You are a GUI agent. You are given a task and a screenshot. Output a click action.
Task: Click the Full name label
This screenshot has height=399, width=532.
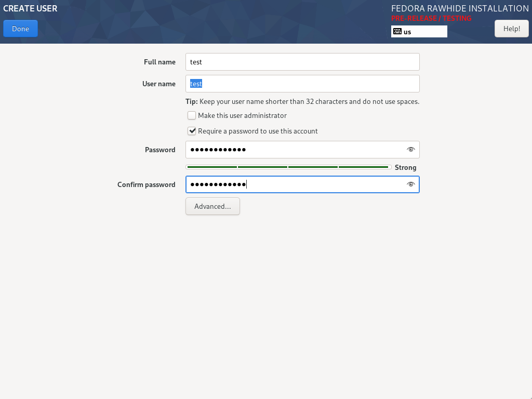point(159,62)
